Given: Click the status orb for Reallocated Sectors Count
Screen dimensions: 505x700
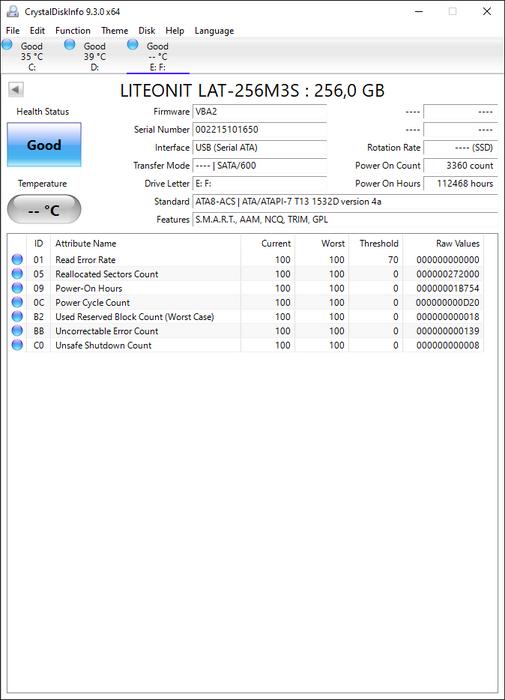Looking at the screenshot, I should tap(17, 274).
